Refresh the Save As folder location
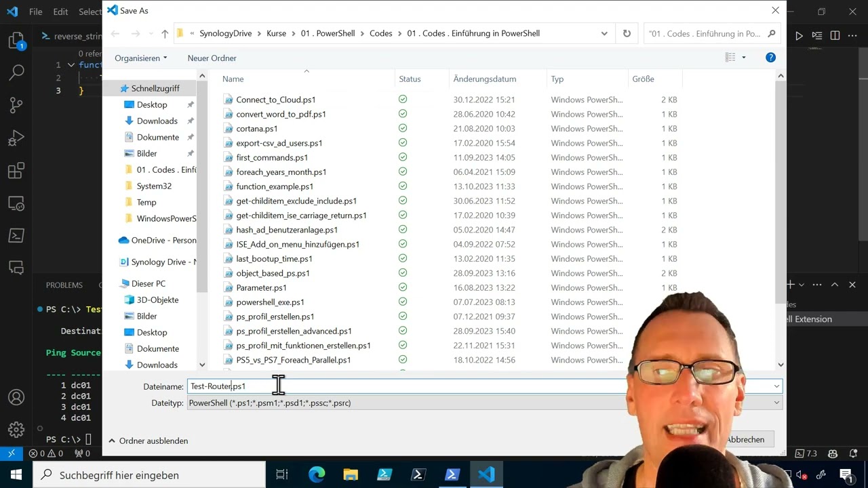This screenshot has width=868, height=488. 627,33
